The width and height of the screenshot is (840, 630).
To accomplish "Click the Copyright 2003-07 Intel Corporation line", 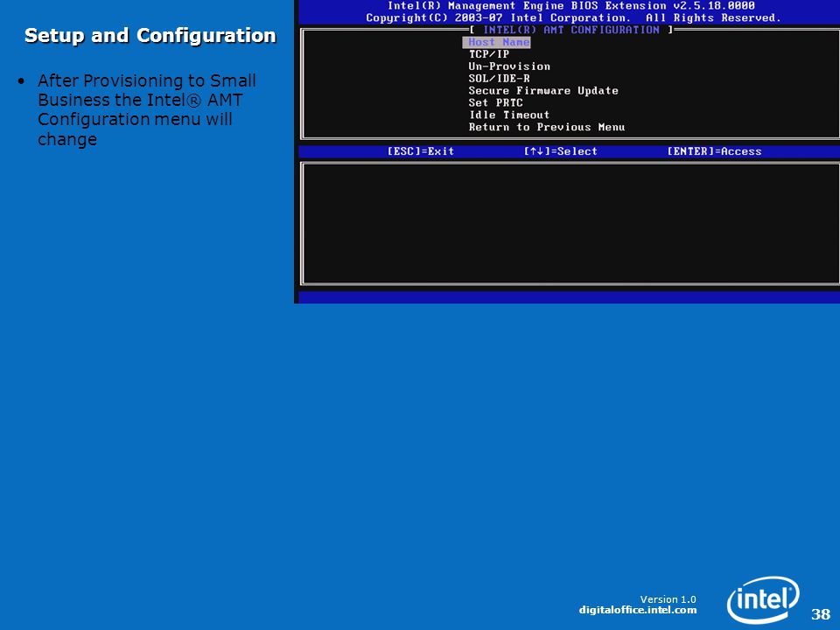I will (573, 18).
